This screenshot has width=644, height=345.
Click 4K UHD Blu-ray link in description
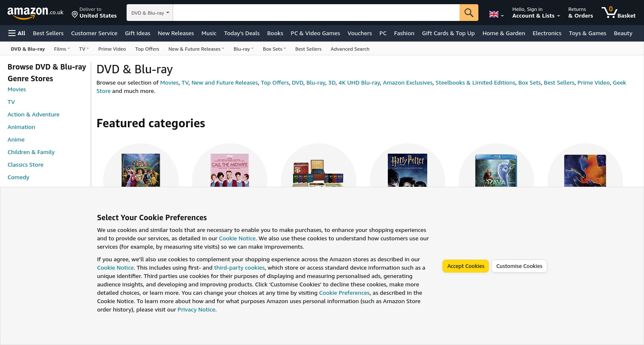(x=359, y=82)
